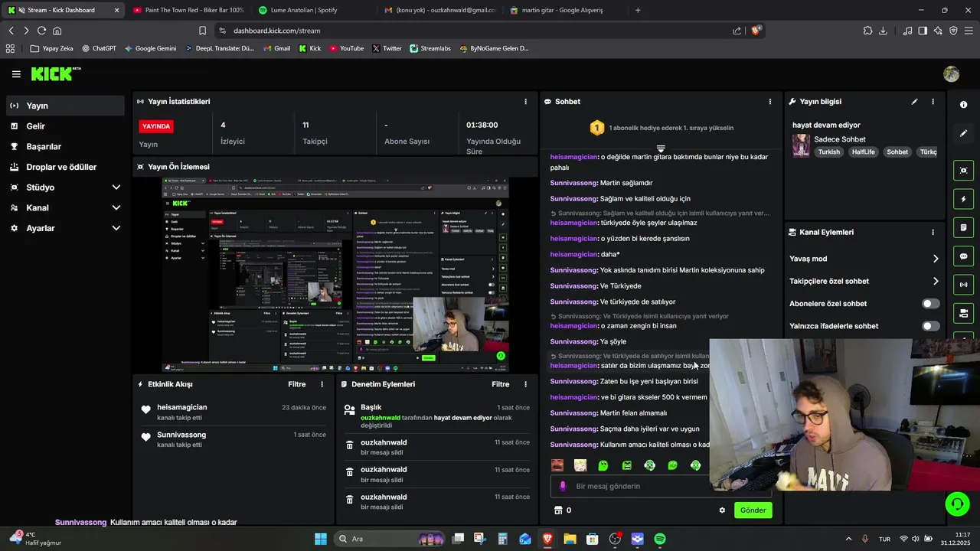
Task: Open Sohbet panel three-dot options
Action: click(770, 101)
